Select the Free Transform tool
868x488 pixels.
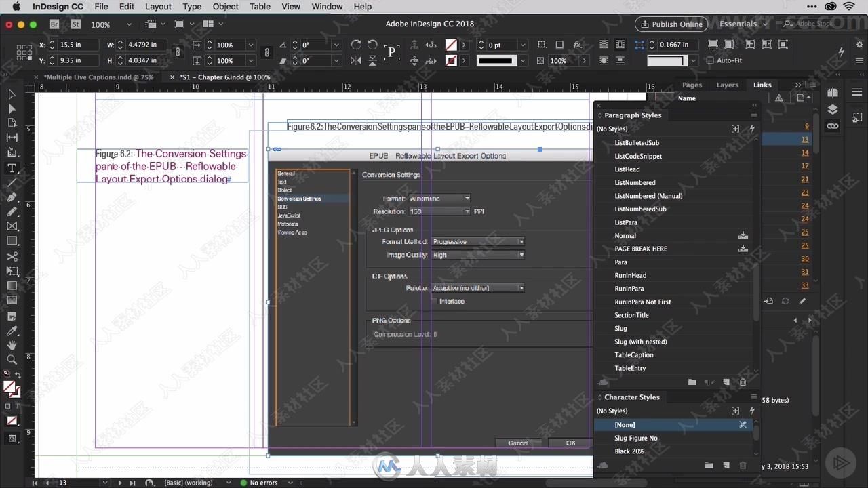point(12,271)
